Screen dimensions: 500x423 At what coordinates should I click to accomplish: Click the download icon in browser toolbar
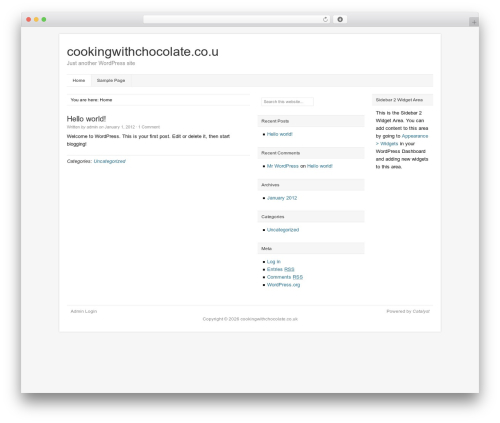340,19
